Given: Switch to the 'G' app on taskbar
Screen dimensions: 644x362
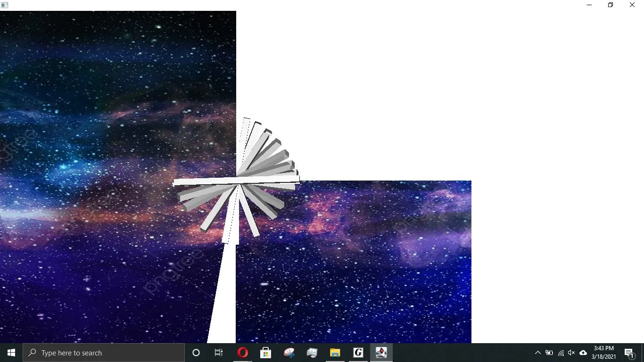Looking at the screenshot, I should pyautogui.click(x=358, y=353).
